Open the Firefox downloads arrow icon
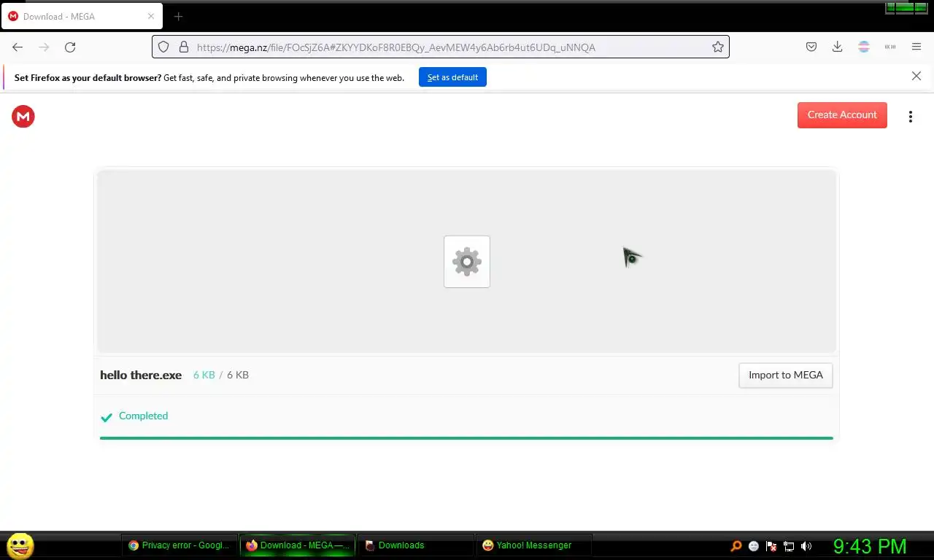 click(x=838, y=47)
